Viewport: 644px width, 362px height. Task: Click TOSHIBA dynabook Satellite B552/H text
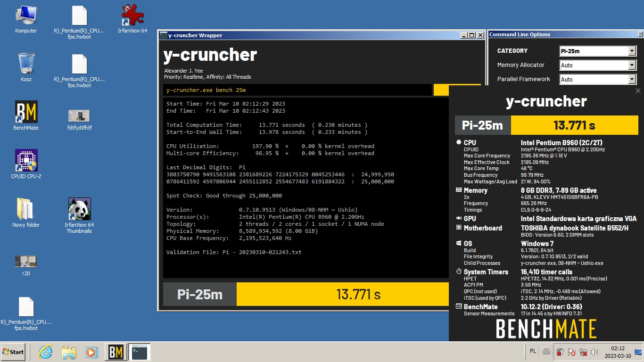pos(575,228)
